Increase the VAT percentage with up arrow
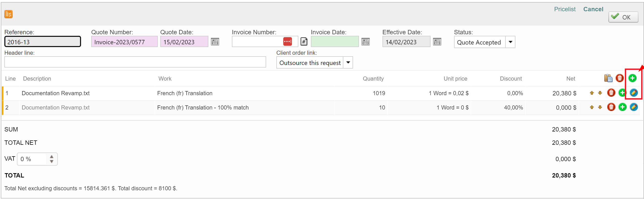This screenshot has height=199, width=644. (x=52, y=157)
